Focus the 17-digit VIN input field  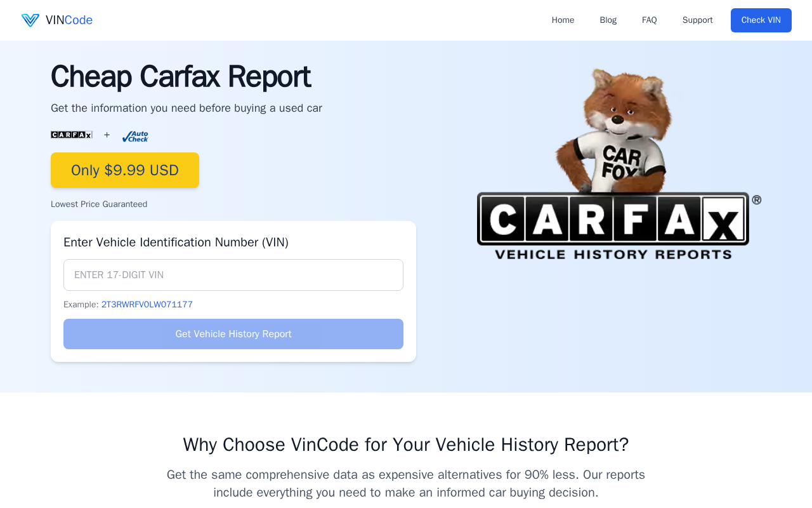pyautogui.click(x=233, y=275)
